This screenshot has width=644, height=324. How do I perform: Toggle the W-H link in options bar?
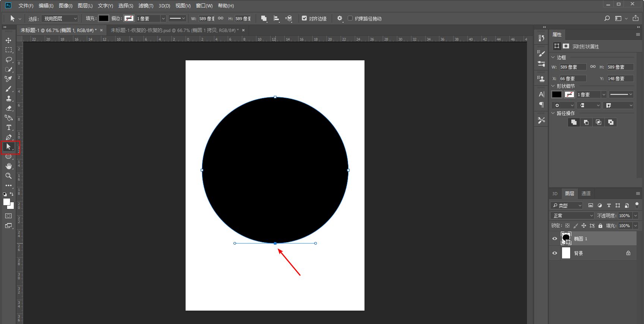221,18
